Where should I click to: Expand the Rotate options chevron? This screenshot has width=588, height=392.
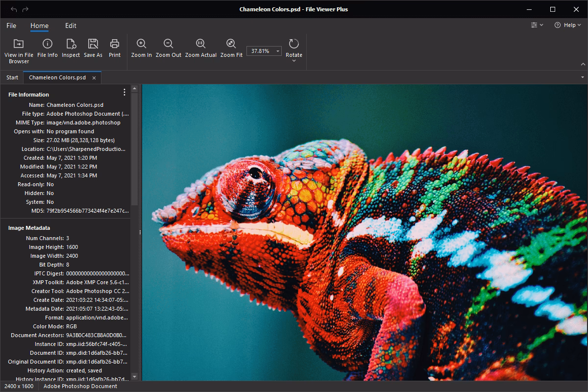click(x=294, y=60)
